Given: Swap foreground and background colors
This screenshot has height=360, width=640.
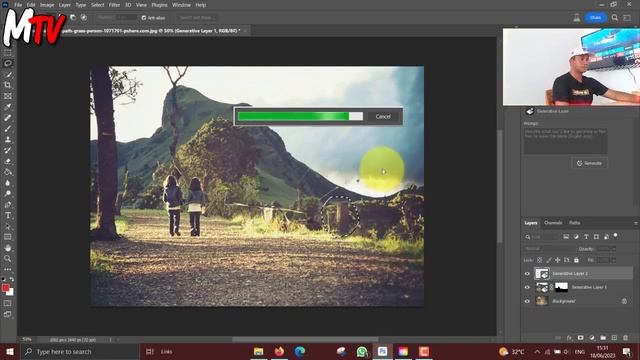Looking at the screenshot, I should [12, 279].
